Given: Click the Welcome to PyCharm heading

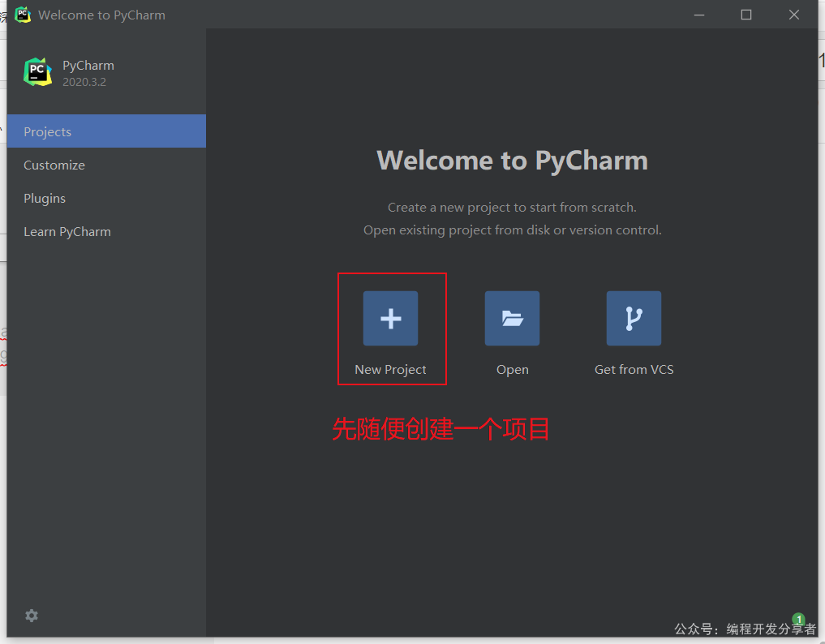Looking at the screenshot, I should point(513,161).
